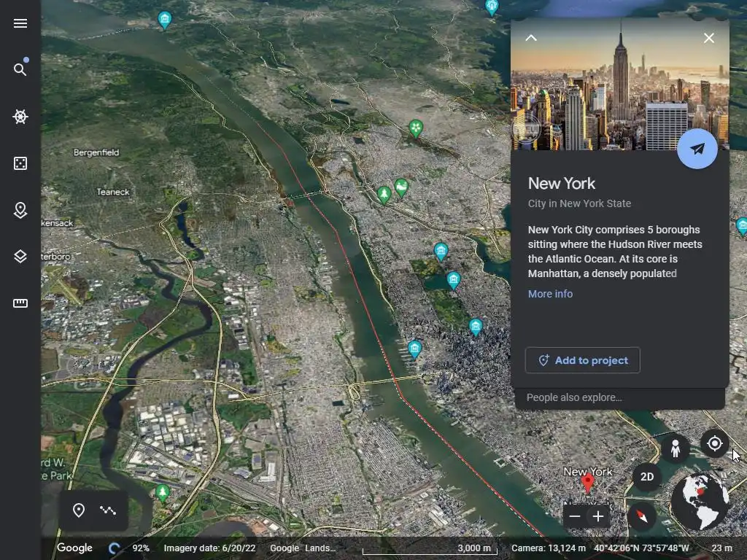
Task: Select the green marker right of the tree marker
Action: pyautogui.click(x=402, y=187)
